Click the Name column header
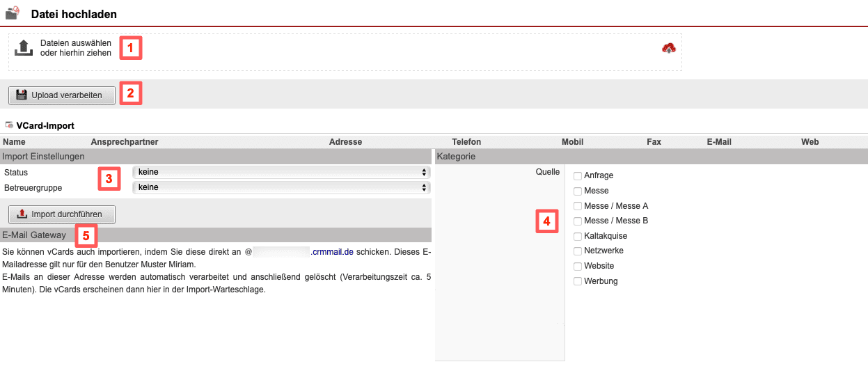The height and width of the screenshot is (371, 868). point(14,142)
